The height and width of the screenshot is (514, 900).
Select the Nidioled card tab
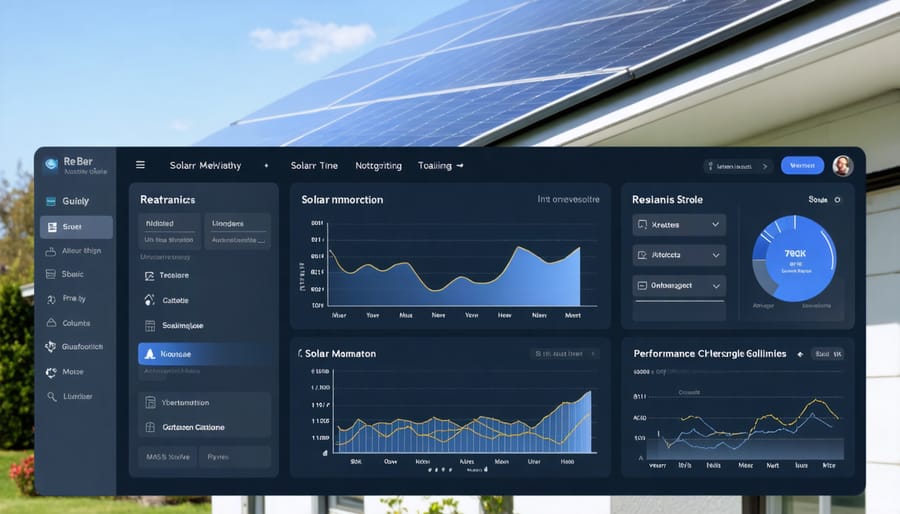169,231
